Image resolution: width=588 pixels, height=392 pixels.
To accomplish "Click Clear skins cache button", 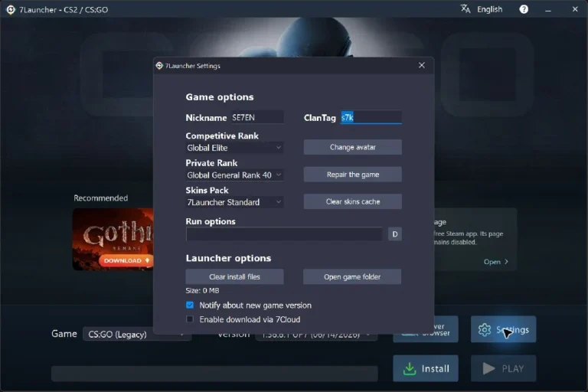I will pos(352,201).
